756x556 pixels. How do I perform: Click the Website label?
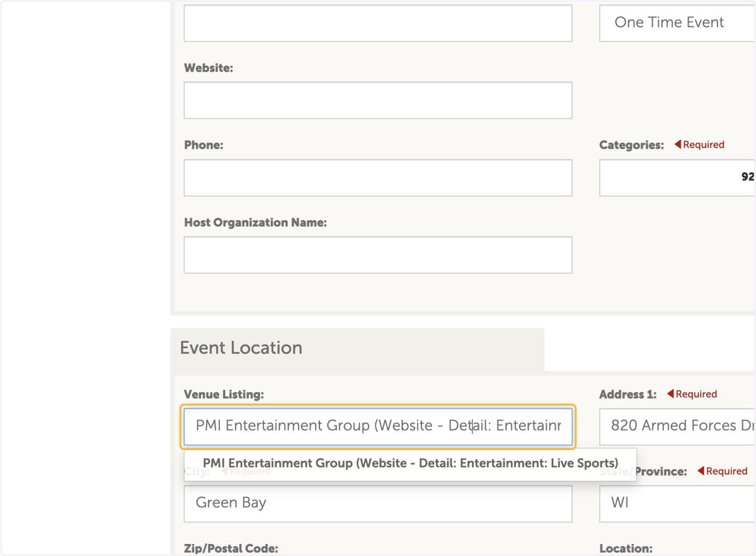point(209,68)
